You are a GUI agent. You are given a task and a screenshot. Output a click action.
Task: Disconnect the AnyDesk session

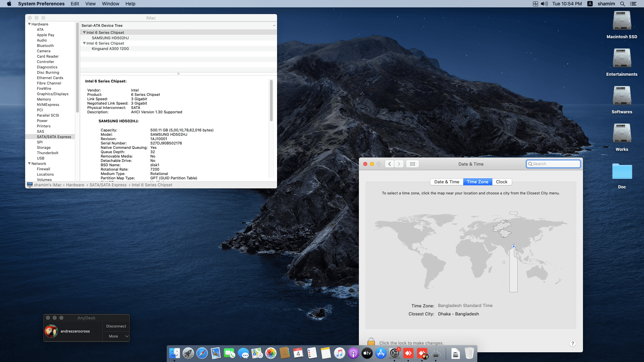[x=116, y=326]
